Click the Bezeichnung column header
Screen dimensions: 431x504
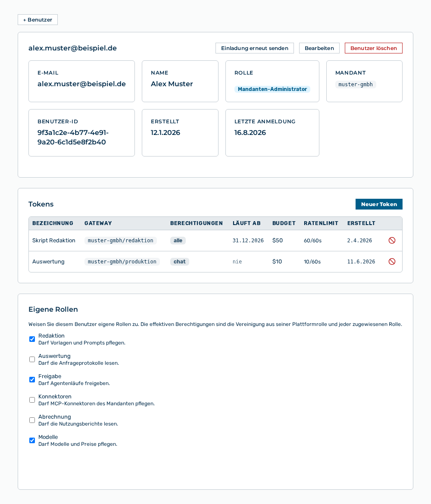click(53, 223)
